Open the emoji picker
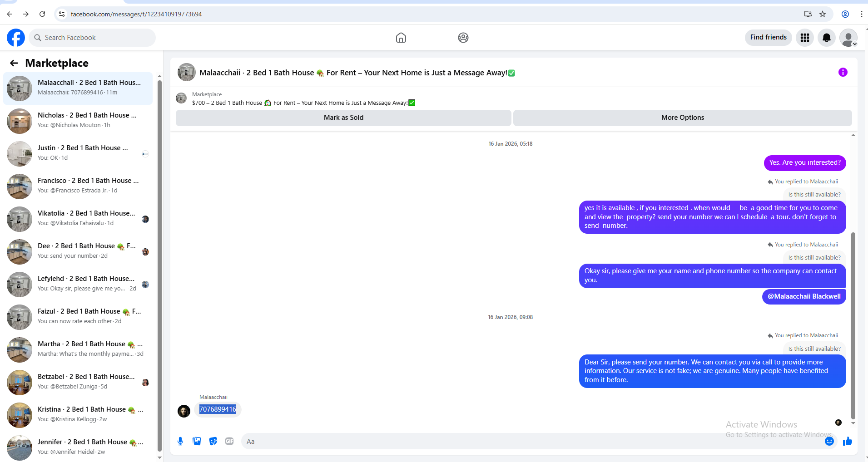Image resolution: width=868 pixels, height=462 pixels. (x=829, y=441)
